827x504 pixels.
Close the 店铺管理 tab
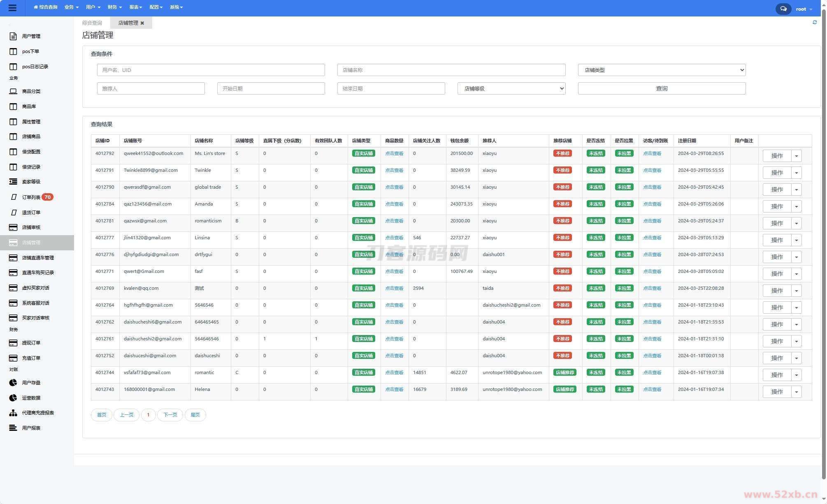click(142, 23)
